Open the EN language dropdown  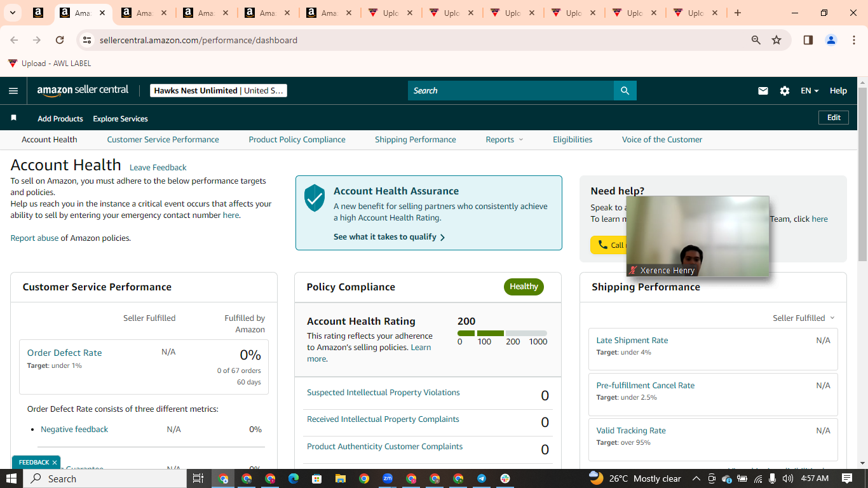tap(810, 91)
